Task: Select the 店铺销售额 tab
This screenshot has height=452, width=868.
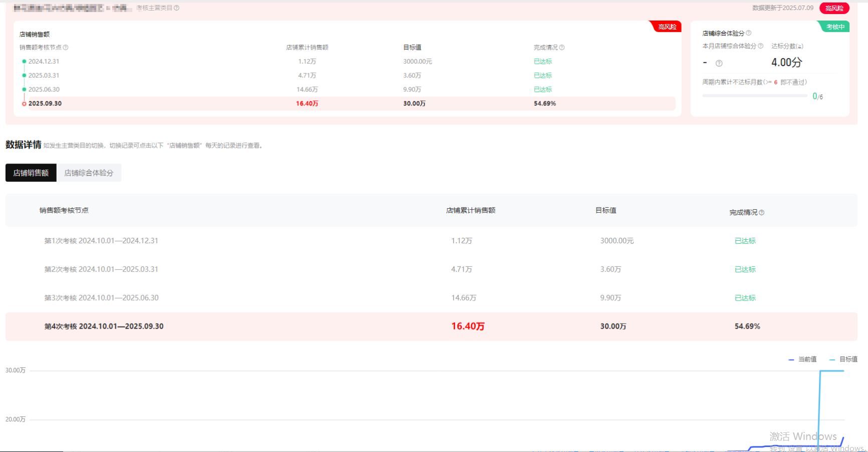Action: click(x=31, y=173)
